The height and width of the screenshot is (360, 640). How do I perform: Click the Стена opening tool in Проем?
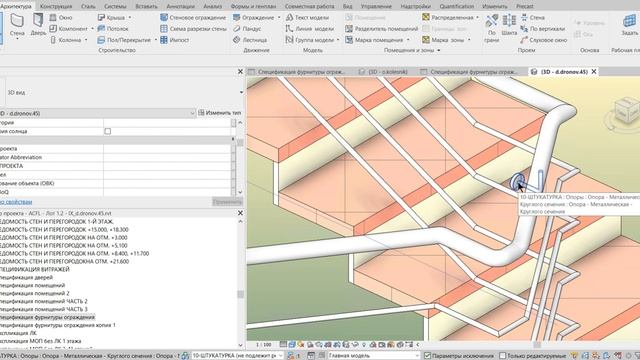(532, 18)
